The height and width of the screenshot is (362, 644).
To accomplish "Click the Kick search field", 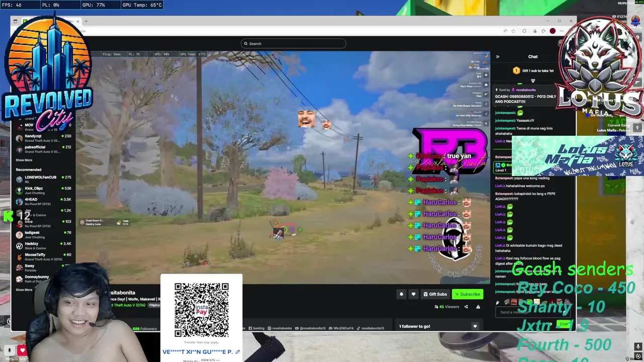I will (293, 44).
